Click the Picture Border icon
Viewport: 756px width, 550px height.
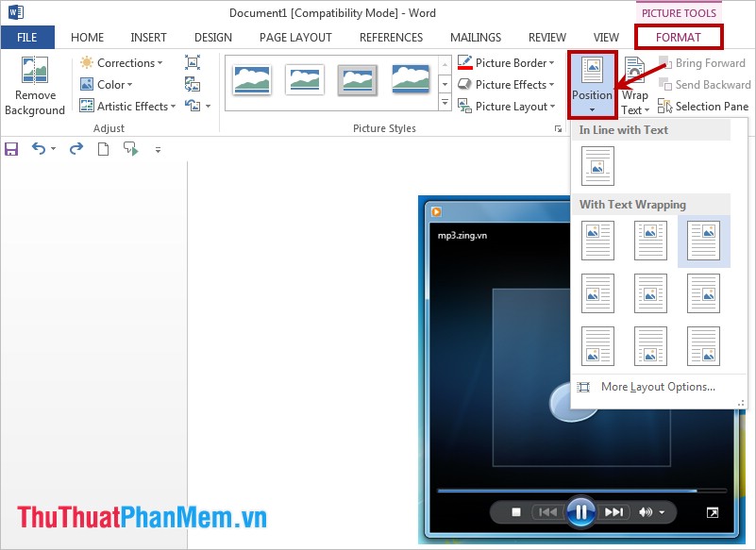[465, 62]
